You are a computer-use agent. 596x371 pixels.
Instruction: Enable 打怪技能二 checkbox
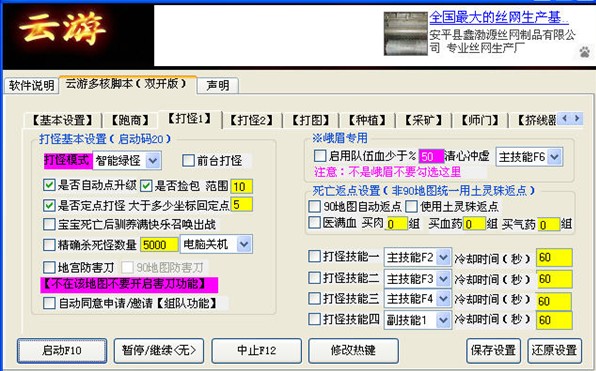(314, 278)
